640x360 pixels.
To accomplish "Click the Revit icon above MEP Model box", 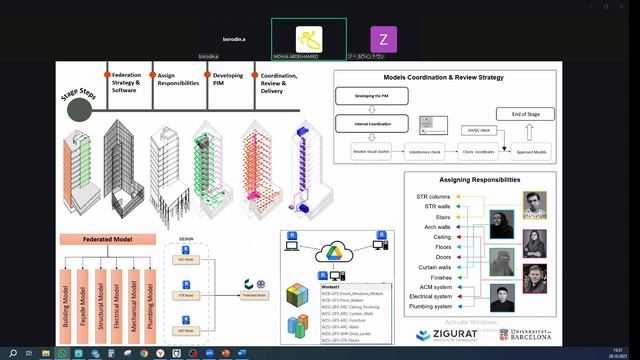I will point(186,320).
